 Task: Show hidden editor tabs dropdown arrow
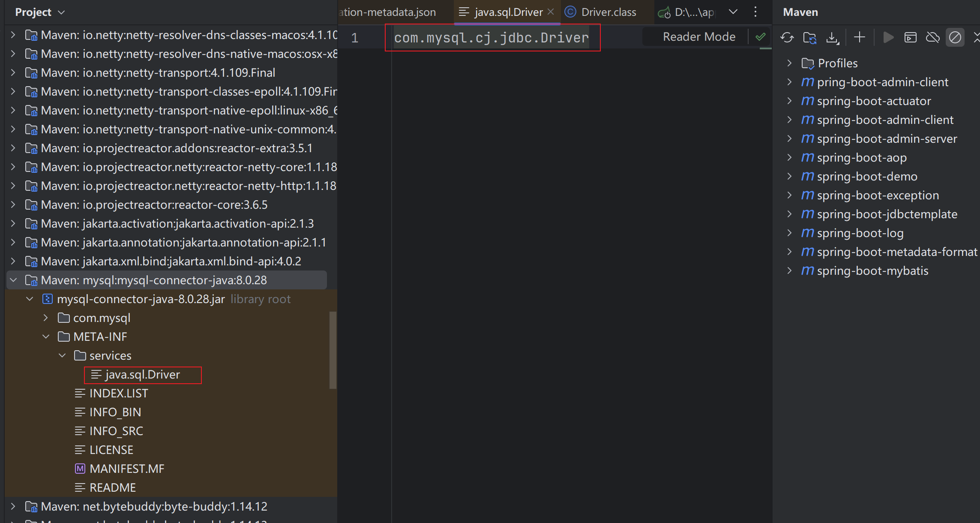click(x=733, y=12)
